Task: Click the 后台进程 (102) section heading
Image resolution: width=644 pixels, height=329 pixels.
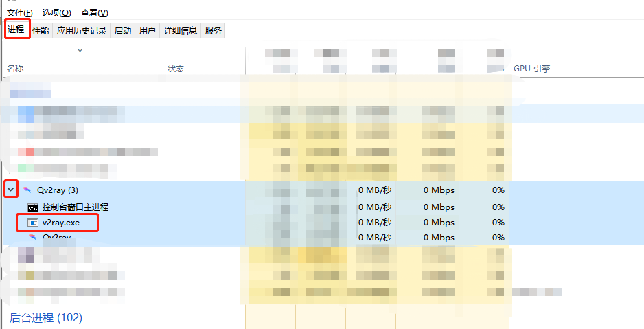Action: tap(46, 317)
